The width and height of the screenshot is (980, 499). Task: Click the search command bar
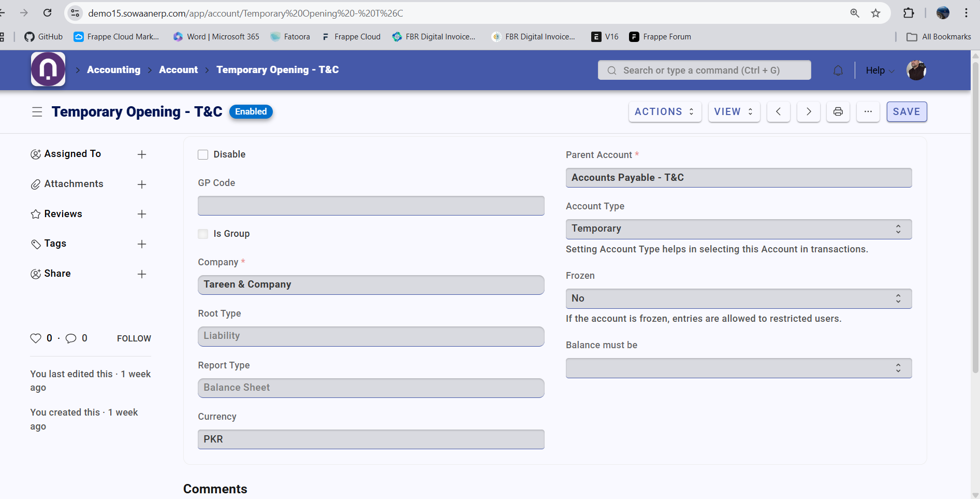click(x=704, y=70)
